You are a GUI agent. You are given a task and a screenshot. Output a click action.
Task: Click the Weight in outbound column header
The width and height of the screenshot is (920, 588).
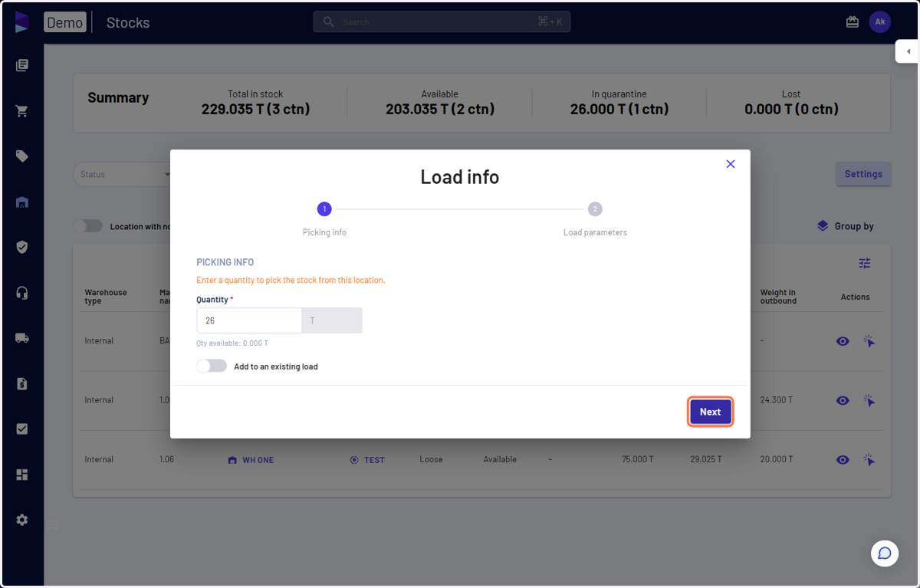click(x=778, y=297)
